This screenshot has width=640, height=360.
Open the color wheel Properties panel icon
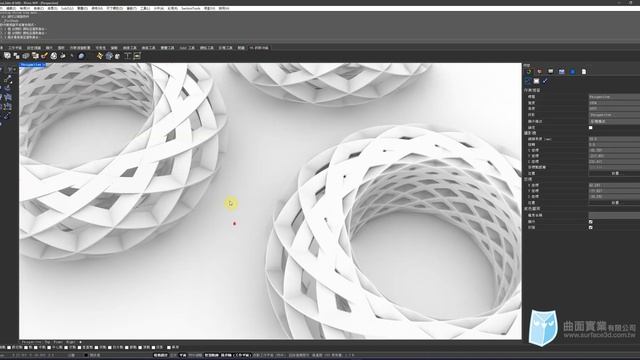tap(529, 71)
